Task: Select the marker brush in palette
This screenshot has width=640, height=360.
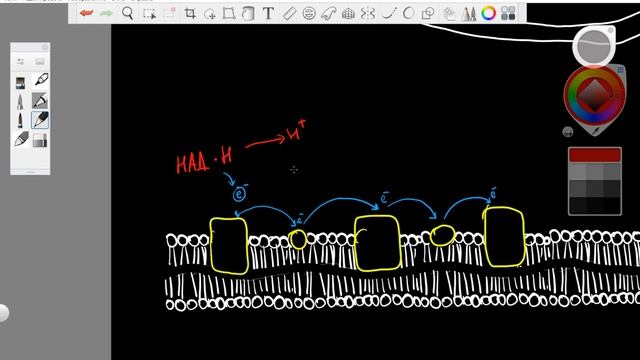Action: (x=40, y=80)
